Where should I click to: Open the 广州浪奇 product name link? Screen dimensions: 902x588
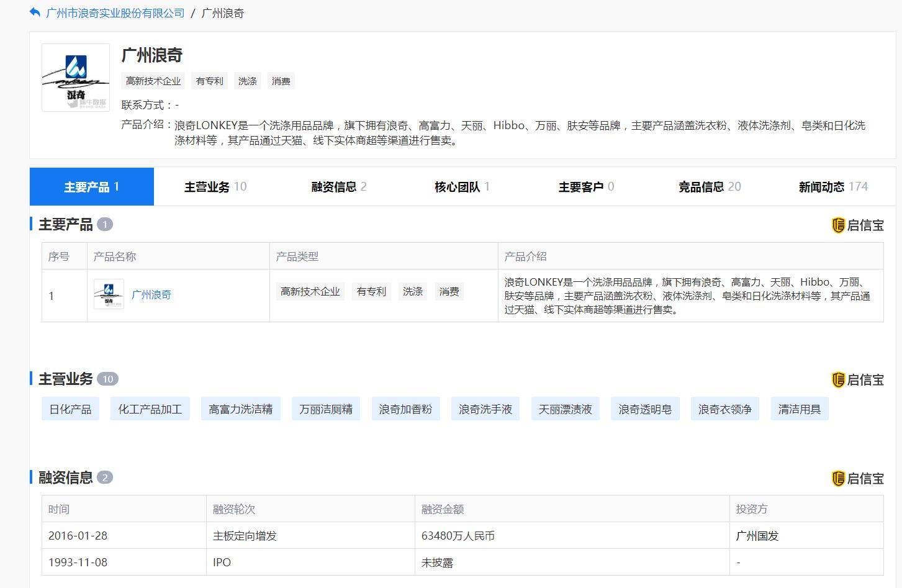coord(151,295)
